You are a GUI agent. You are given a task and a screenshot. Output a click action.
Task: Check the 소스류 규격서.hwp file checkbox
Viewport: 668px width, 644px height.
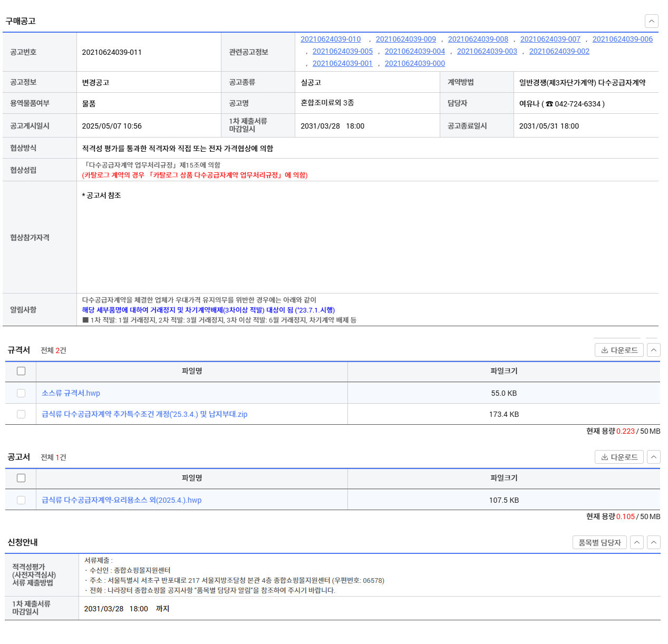[21, 393]
